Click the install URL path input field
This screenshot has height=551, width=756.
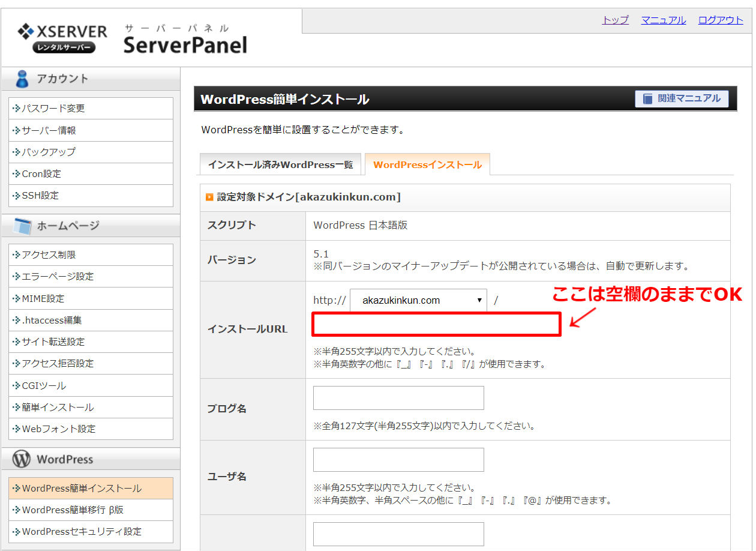[437, 325]
